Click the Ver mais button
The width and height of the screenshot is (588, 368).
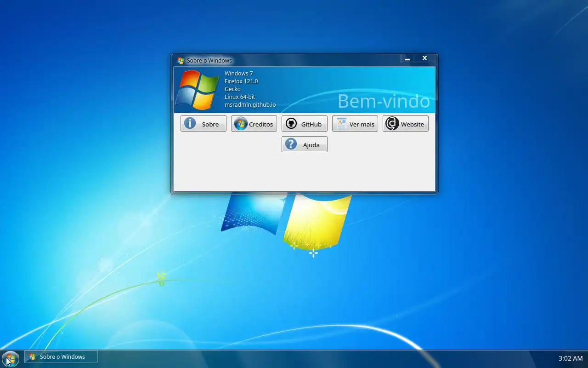coord(355,124)
